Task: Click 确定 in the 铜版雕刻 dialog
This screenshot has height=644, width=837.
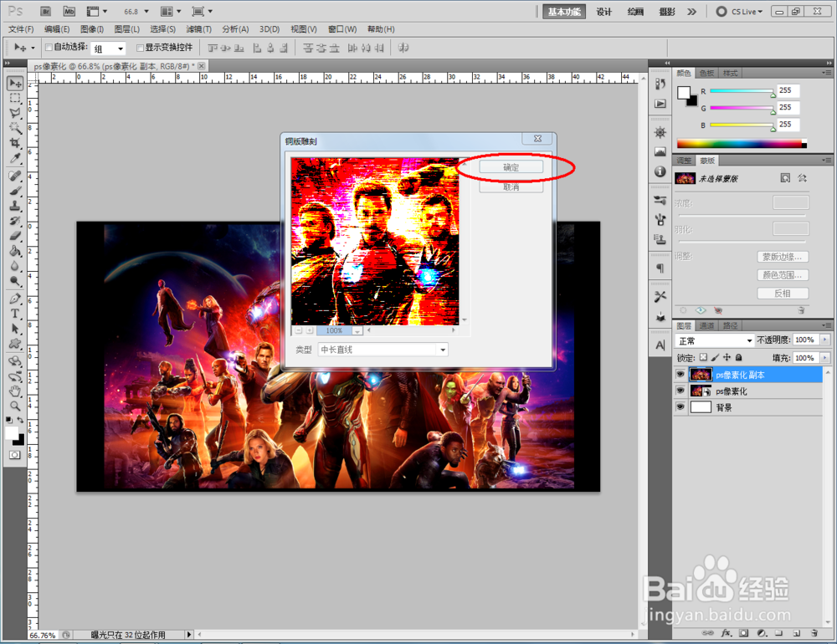Action: (x=511, y=167)
